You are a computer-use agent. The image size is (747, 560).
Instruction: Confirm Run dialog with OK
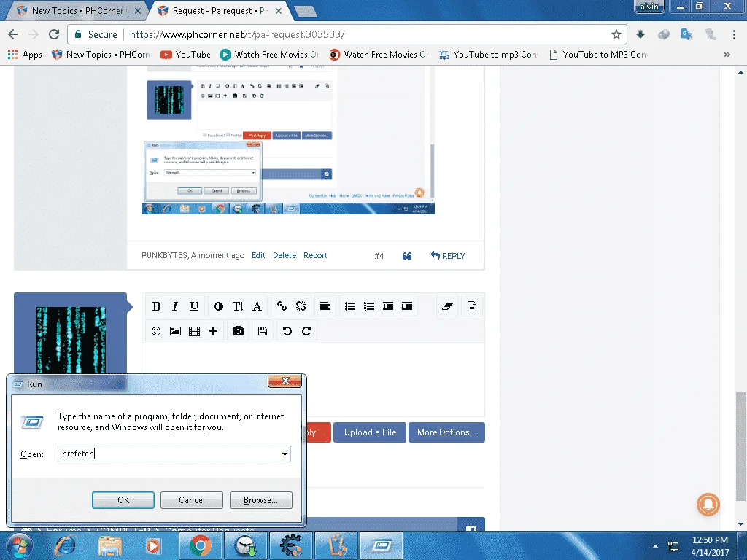pos(123,500)
